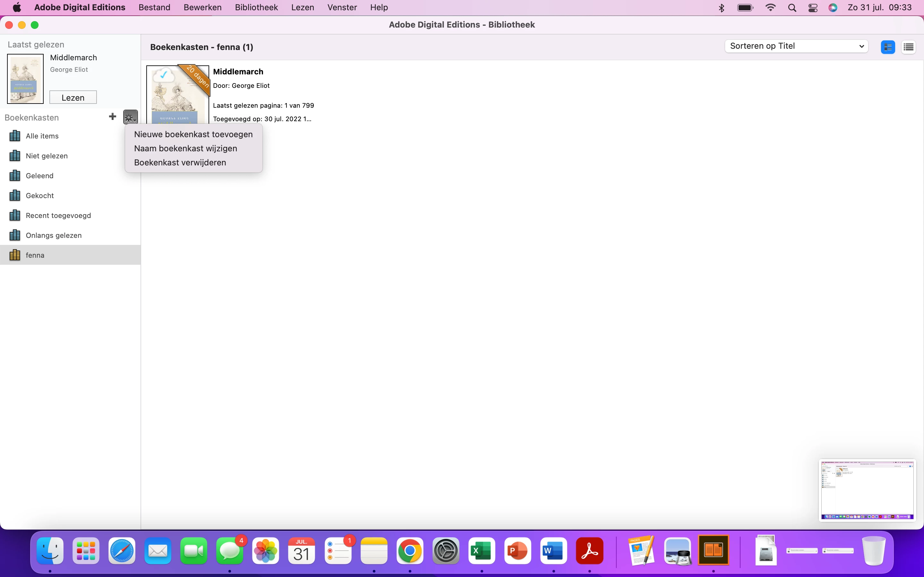Select 'Boekenkast verwijderen' menu entry
Screen dimensions: 924x577
click(180, 163)
